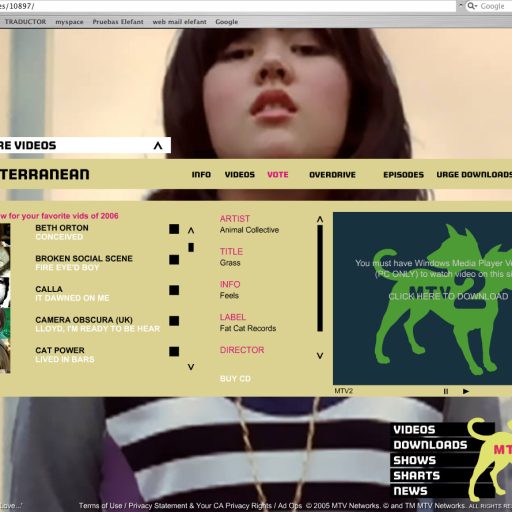Open Downloads in the bottom MTV2 menu
The height and width of the screenshot is (512, 512).
430,445
